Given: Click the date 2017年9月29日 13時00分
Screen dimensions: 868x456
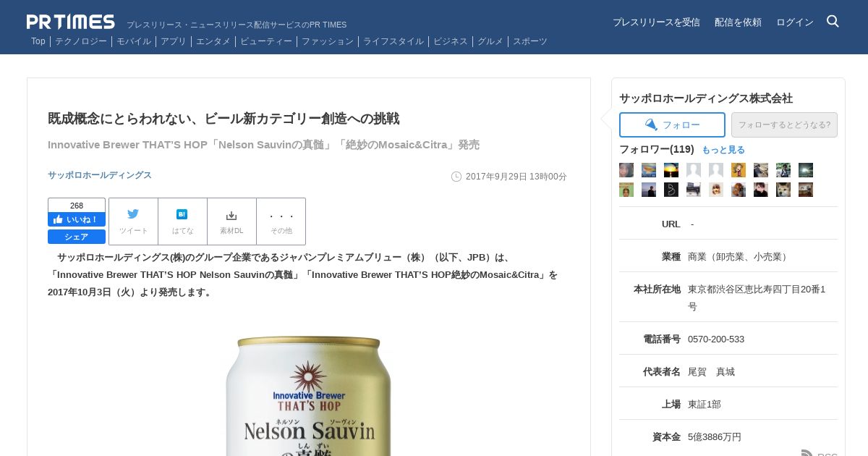Looking at the screenshot, I should (516, 177).
